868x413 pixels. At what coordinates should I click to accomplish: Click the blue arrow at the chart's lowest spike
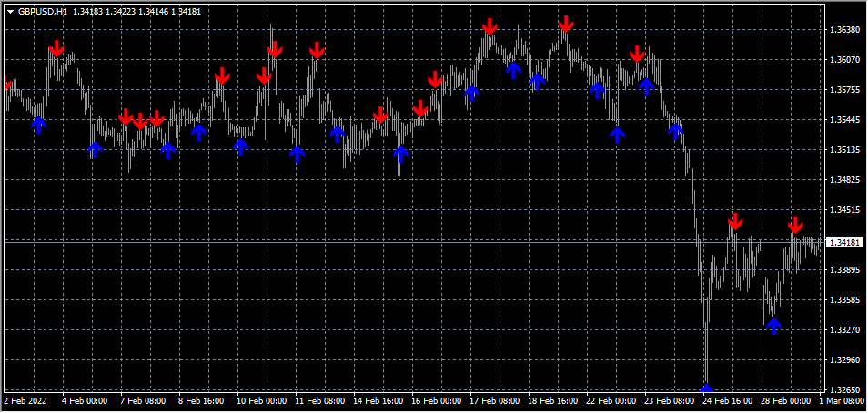[707, 388]
